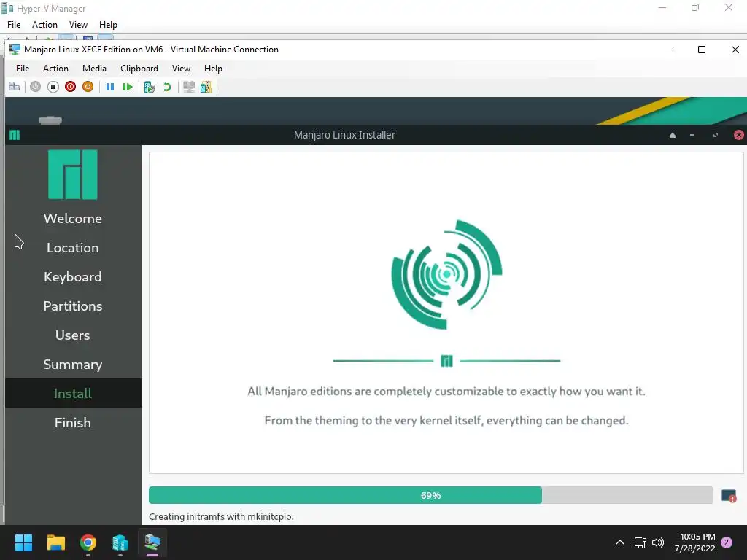Click the orange Save state icon
Screen dimensions: 747x560
88,87
